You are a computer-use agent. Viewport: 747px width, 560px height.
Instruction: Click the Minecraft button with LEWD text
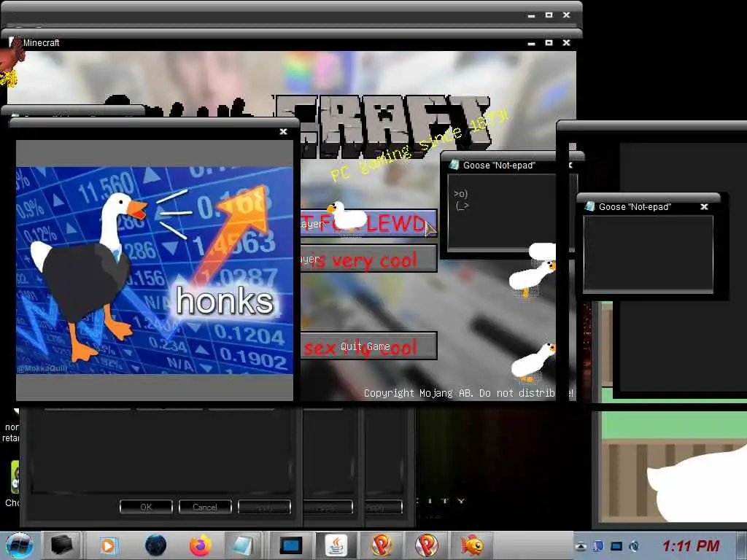[368, 223]
